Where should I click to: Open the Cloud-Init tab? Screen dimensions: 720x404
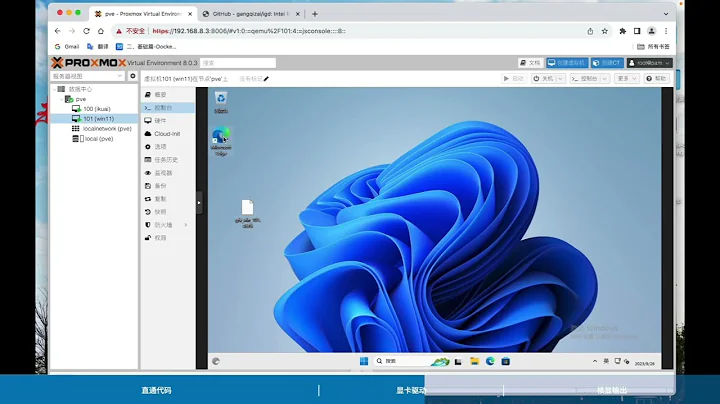click(x=168, y=134)
